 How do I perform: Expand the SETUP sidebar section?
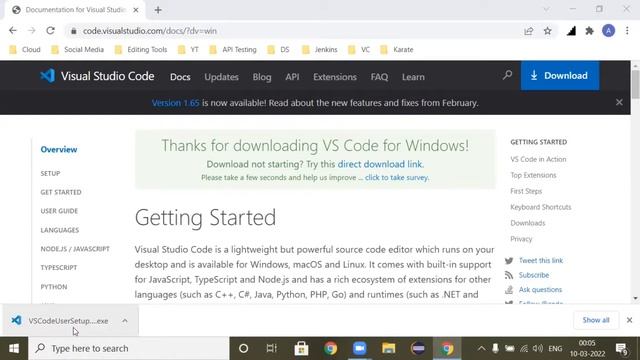[x=50, y=173]
